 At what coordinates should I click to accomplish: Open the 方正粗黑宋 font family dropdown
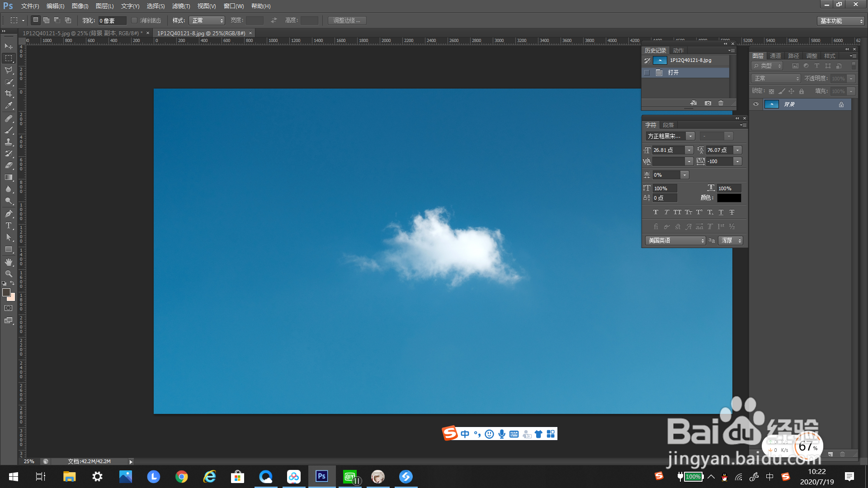click(x=690, y=136)
